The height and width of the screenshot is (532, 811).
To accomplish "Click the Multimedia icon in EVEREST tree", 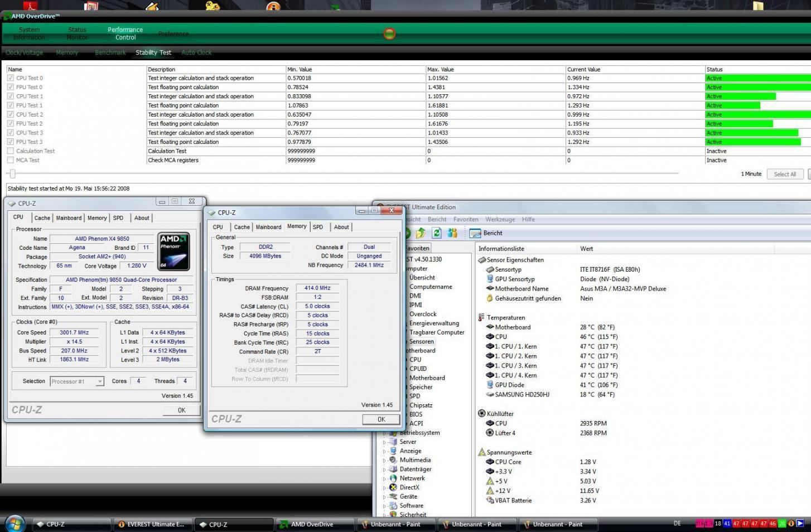I will pos(393,460).
